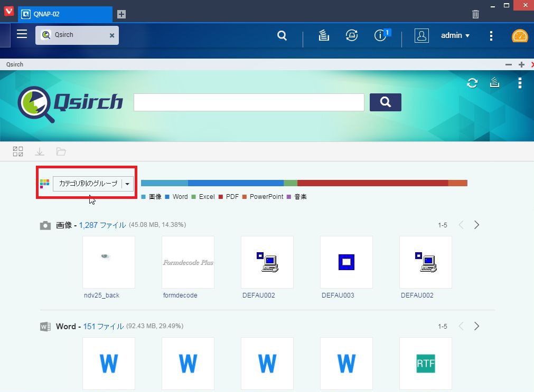The height and width of the screenshot is (392, 534).
Task: Refresh the Qsirch index with the circular arrows icon
Action: pos(472,83)
